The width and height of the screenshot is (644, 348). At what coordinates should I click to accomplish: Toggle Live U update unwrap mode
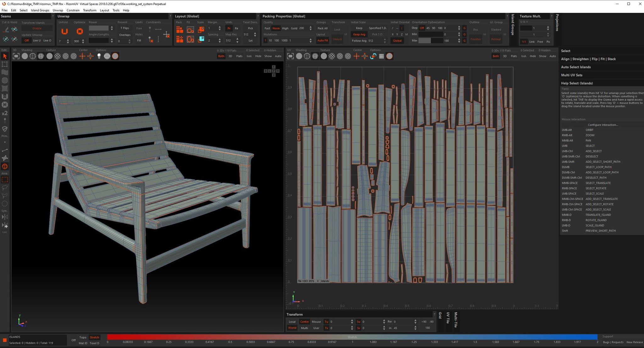tap(37, 41)
